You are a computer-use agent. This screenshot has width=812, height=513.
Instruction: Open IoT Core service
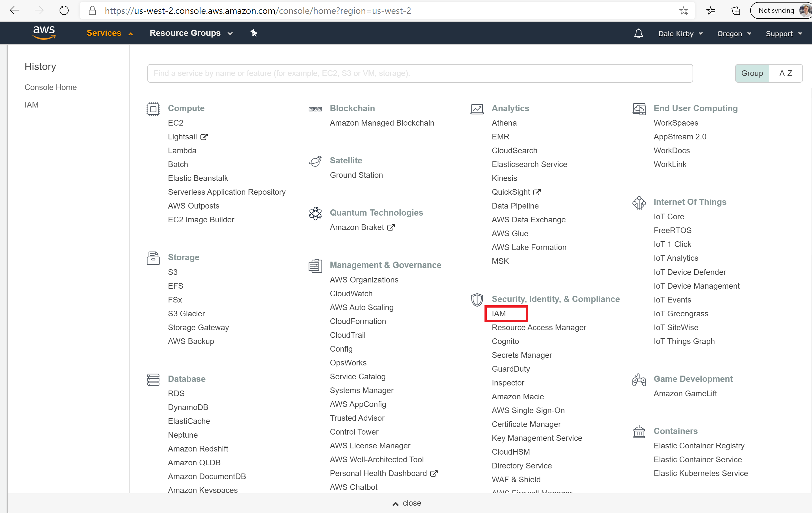[669, 216]
